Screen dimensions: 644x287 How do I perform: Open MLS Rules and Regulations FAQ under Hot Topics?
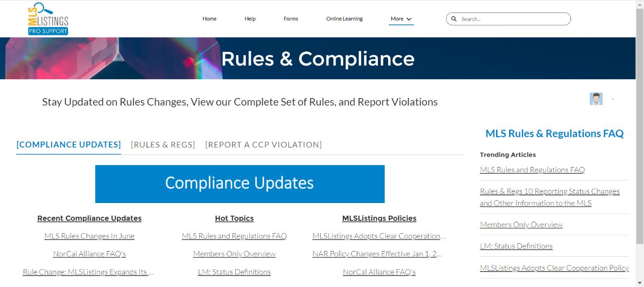pos(234,236)
